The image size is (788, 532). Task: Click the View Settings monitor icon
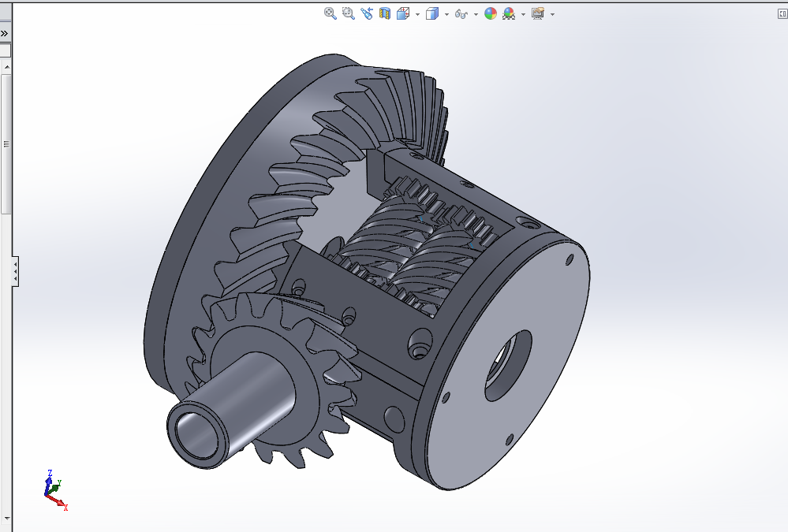pos(538,13)
